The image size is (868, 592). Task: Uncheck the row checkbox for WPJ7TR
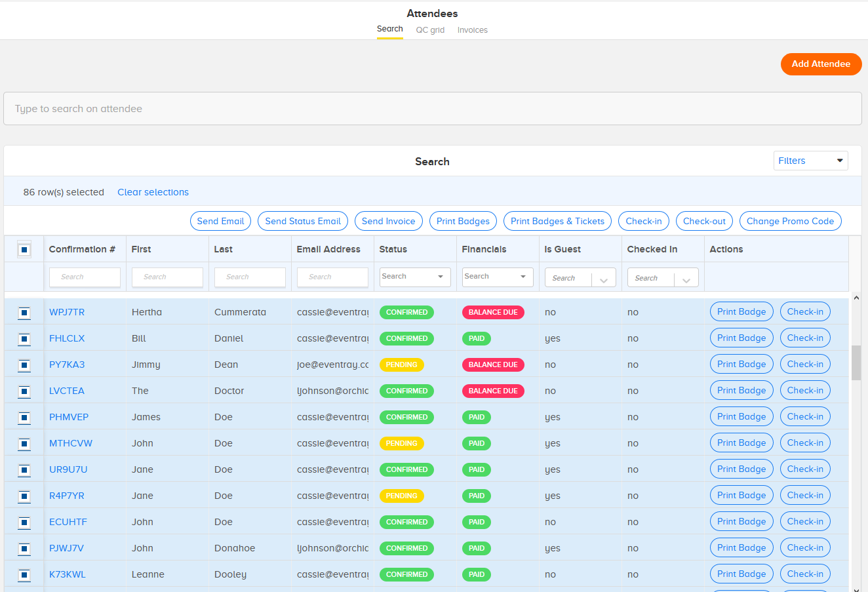24,313
